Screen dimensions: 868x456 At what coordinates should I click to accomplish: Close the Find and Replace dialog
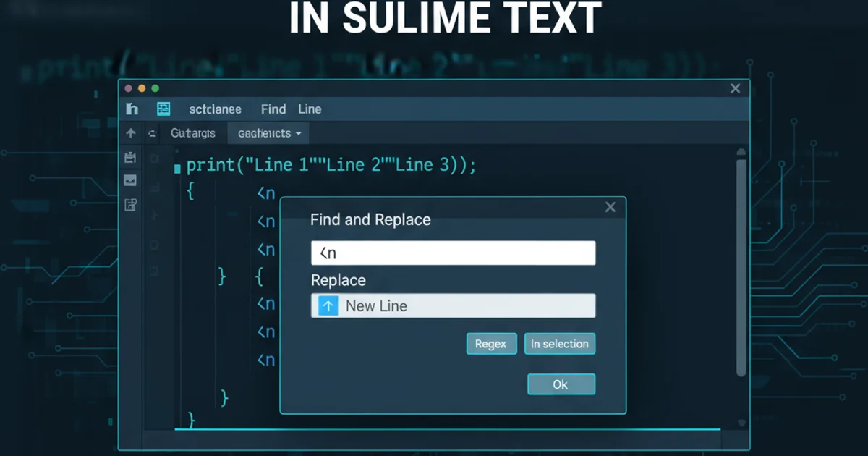coord(610,208)
